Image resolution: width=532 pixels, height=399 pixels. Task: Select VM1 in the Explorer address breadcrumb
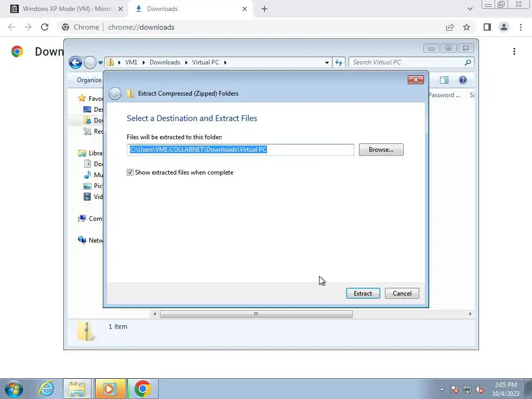(x=131, y=62)
